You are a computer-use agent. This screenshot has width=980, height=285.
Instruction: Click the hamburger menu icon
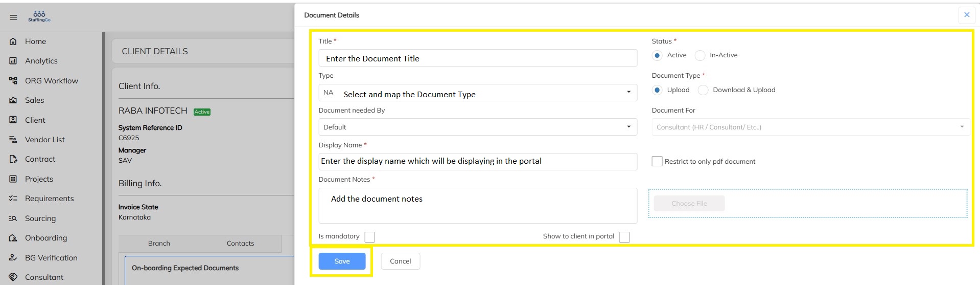(x=13, y=17)
